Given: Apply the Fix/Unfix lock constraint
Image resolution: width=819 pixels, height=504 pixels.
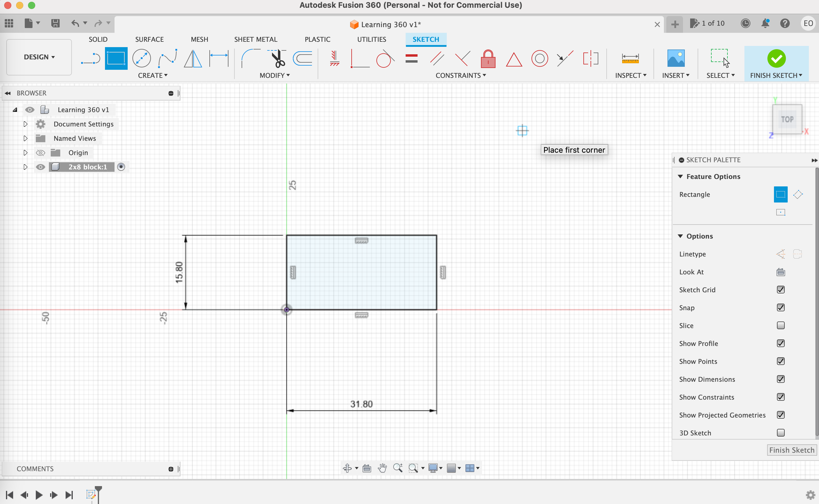Looking at the screenshot, I should click(x=488, y=58).
